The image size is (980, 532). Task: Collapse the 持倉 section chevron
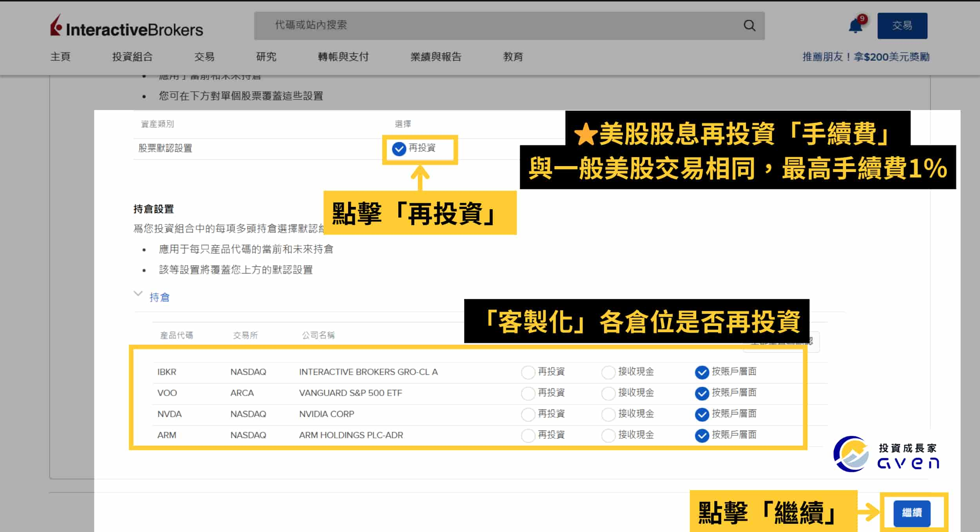pos(138,293)
